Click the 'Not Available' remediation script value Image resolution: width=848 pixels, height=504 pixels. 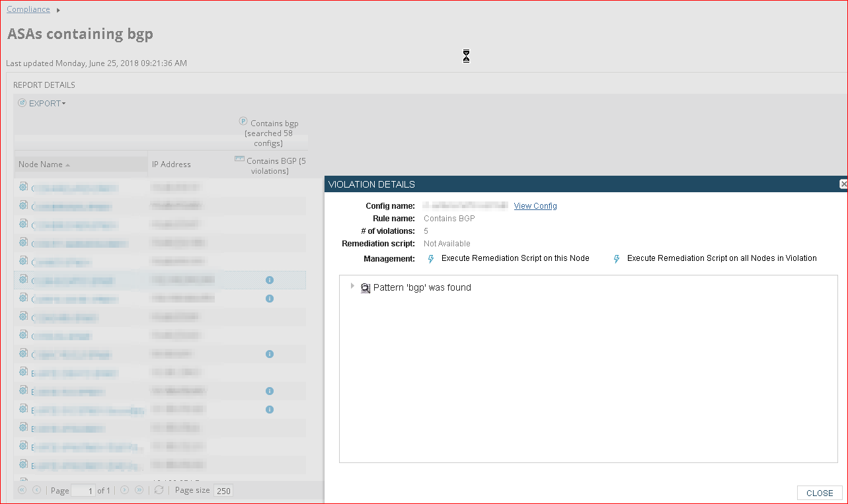[x=447, y=244]
